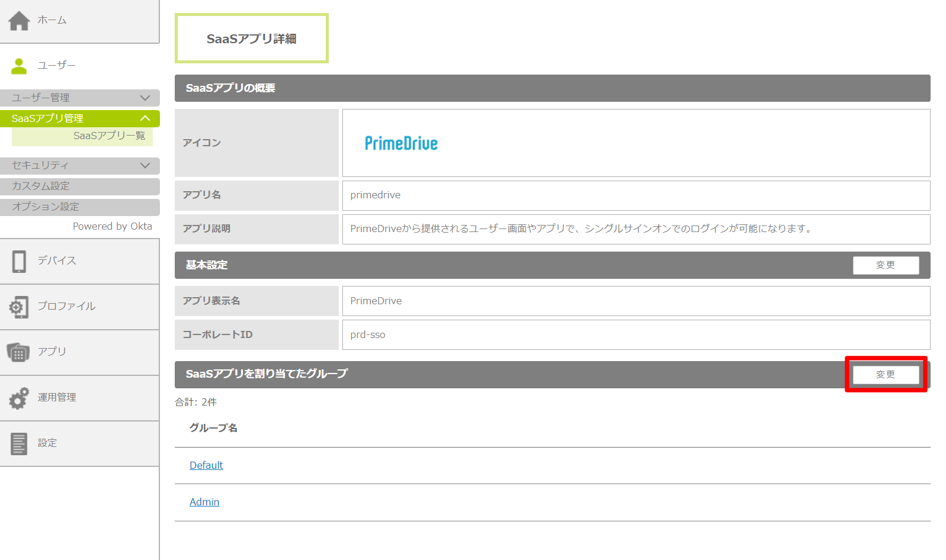
Task: Select ユーザー in the sidebar
Action: tap(79, 66)
